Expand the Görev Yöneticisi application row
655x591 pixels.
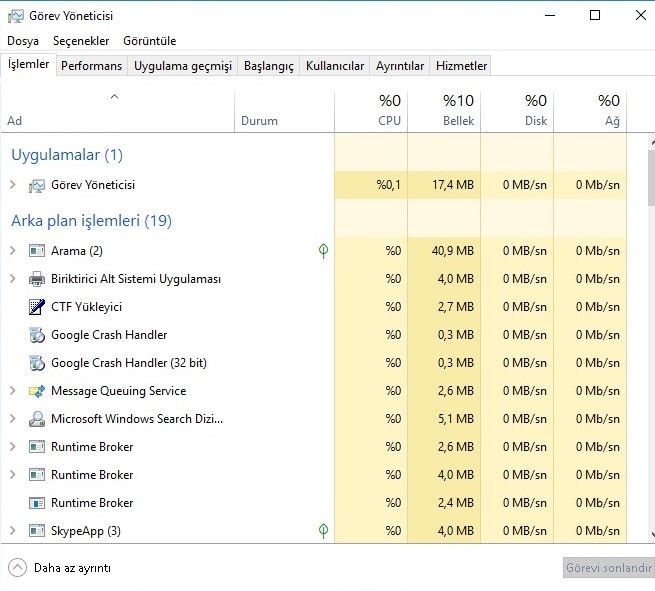click(x=13, y=185)
